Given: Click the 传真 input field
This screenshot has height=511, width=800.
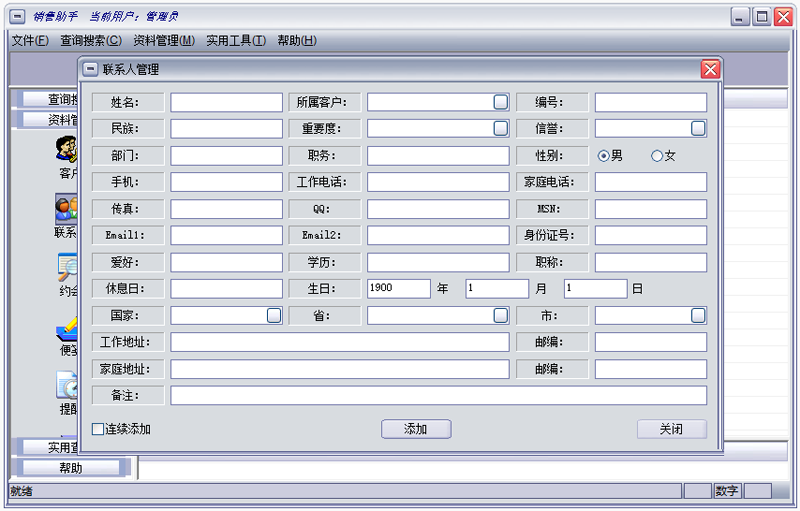Looking at the screenshot, I should click(227, 209).
